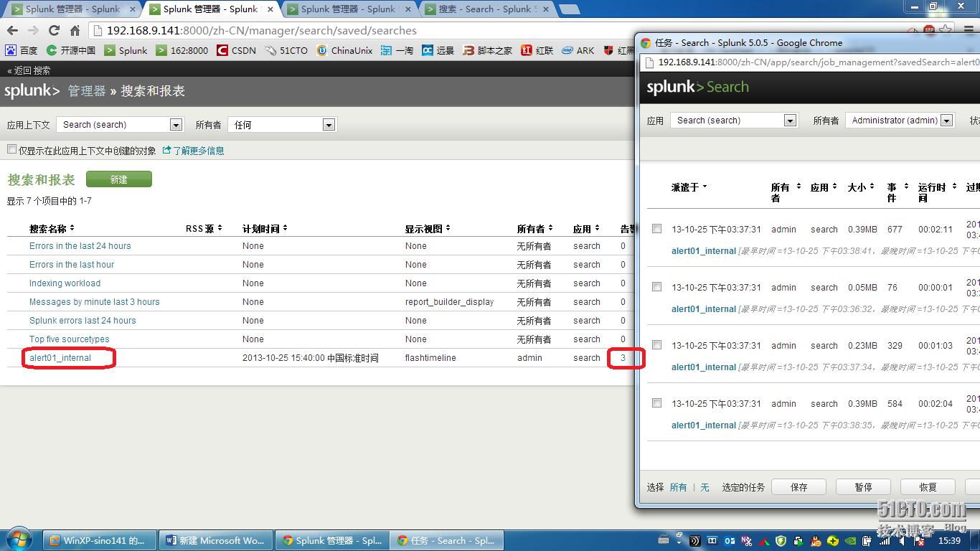980x551 pixels.
Task: Click the Outlook tray icon
Action: pos(730,541)
